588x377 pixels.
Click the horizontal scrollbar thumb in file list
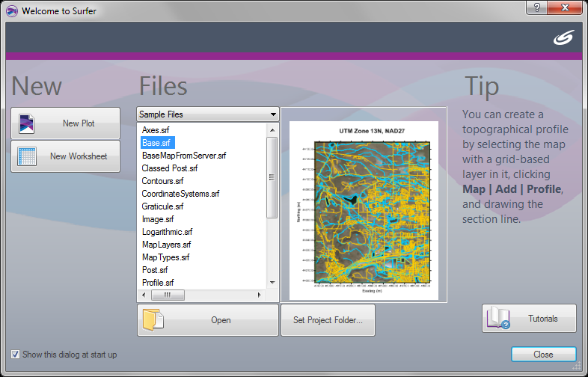168,295
